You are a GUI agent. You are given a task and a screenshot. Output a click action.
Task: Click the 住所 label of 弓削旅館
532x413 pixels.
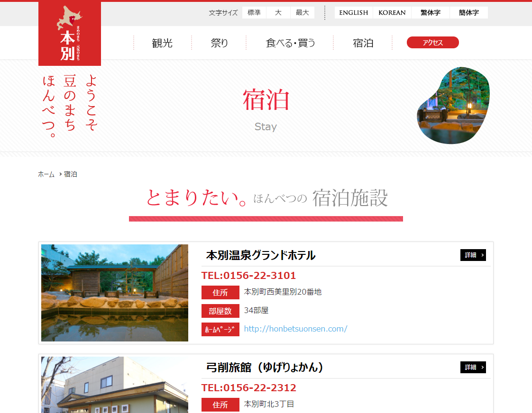(220, 404)
